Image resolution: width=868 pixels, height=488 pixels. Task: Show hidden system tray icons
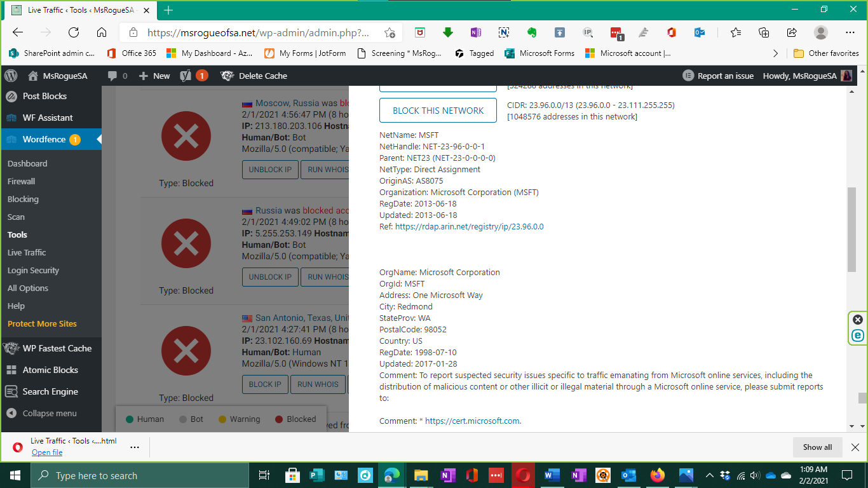(x=709, y=475)
